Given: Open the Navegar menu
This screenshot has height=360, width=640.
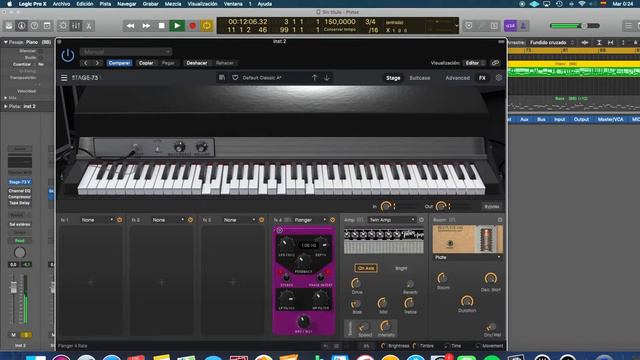Looking at the screenshot, I should [127, 4].
